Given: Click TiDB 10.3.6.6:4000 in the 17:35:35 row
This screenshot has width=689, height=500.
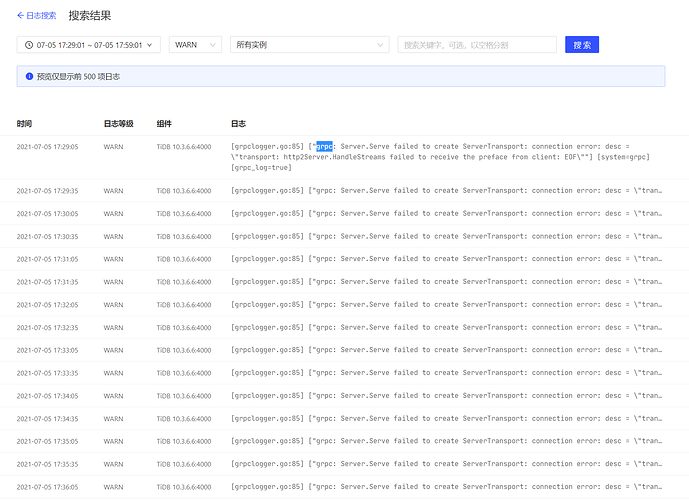Looking at the screenshot, I should tap(184, 464).
